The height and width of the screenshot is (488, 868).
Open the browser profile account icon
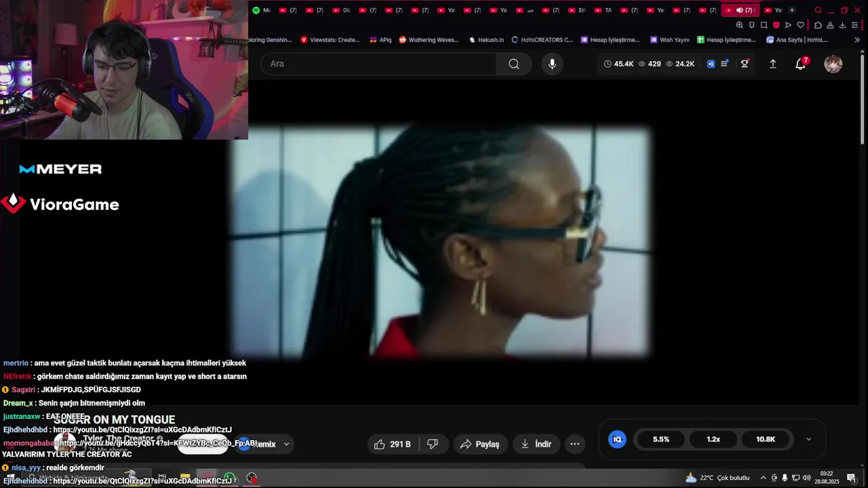coord(830,25)
